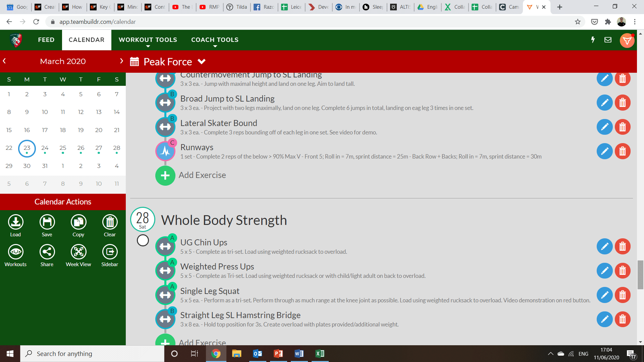This screenshot has height=362, width=644.
Task: Open the Feed tab
Action: point(46,40)
